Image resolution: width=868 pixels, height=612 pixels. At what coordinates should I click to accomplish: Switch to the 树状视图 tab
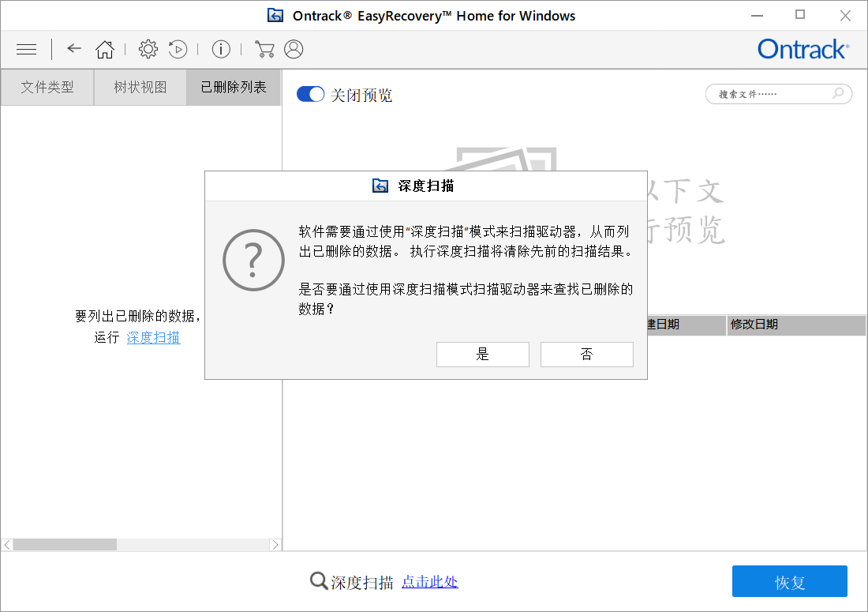pyautogui.click(x=140, y=87)
